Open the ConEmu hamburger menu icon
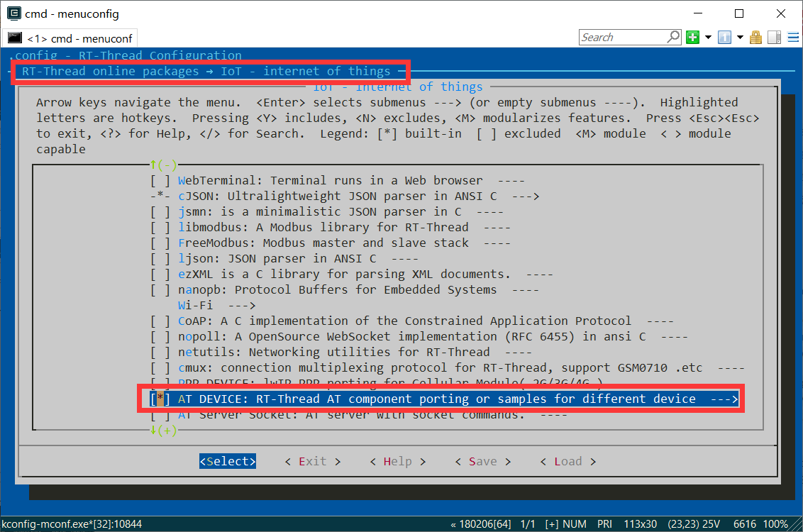 coord(793,37)
